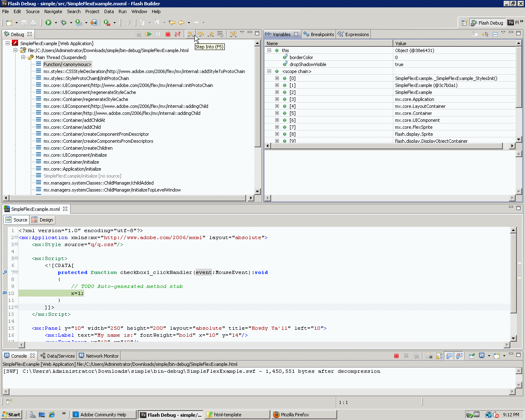The height and width of the screenshot is (420, 525).
Task: Toggle Use Step Filters in Debug toolbar
Action: 233,34
